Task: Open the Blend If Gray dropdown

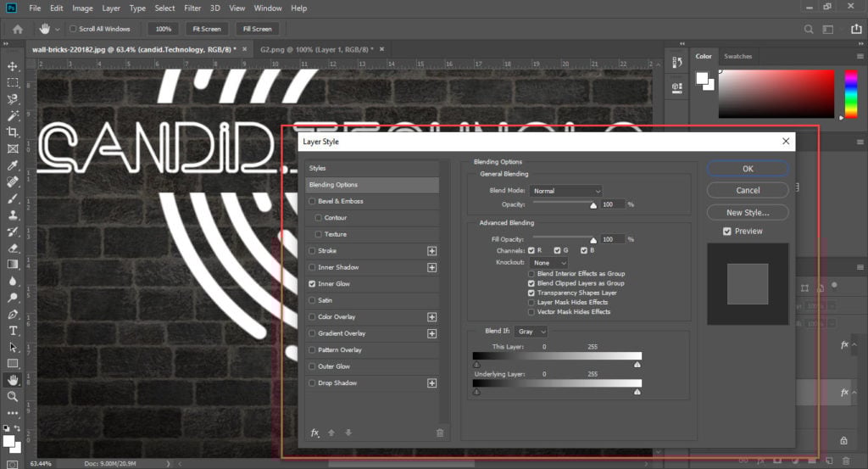Action: [531, 331]
